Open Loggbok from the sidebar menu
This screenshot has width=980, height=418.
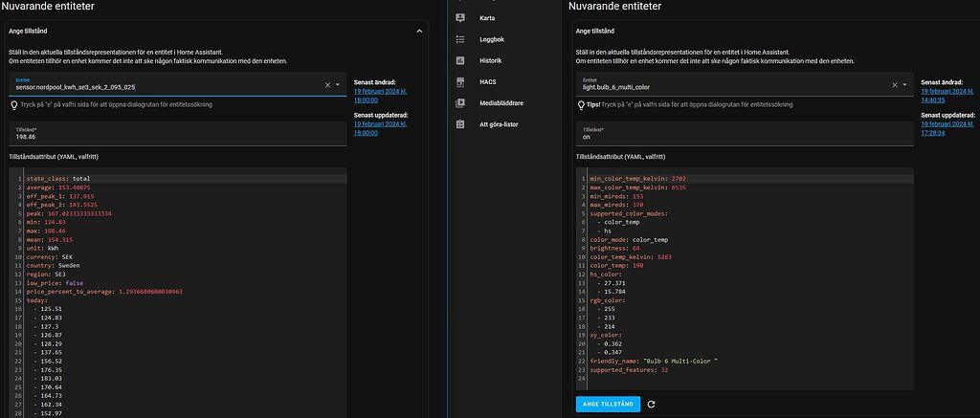pyautogui.click(x=492, y=39)
